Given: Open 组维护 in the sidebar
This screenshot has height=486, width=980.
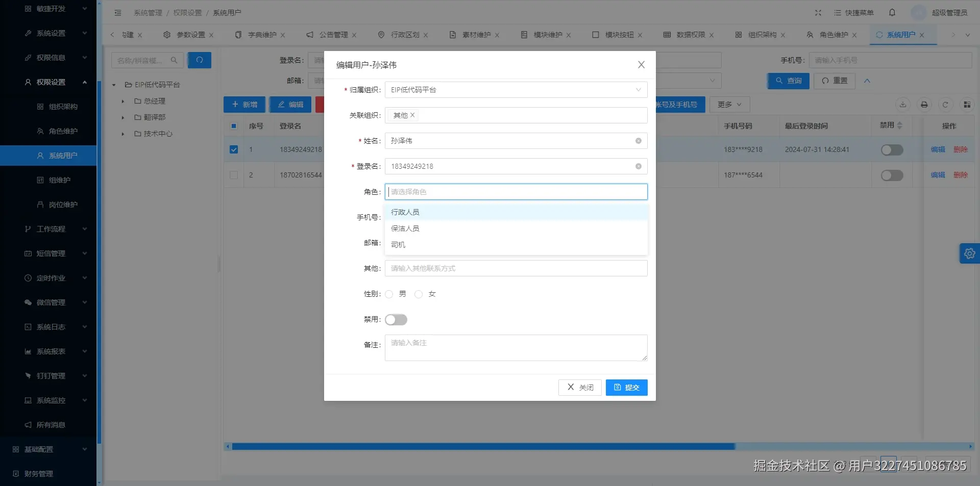Looking at the screenshot, I should click(48, 180).
